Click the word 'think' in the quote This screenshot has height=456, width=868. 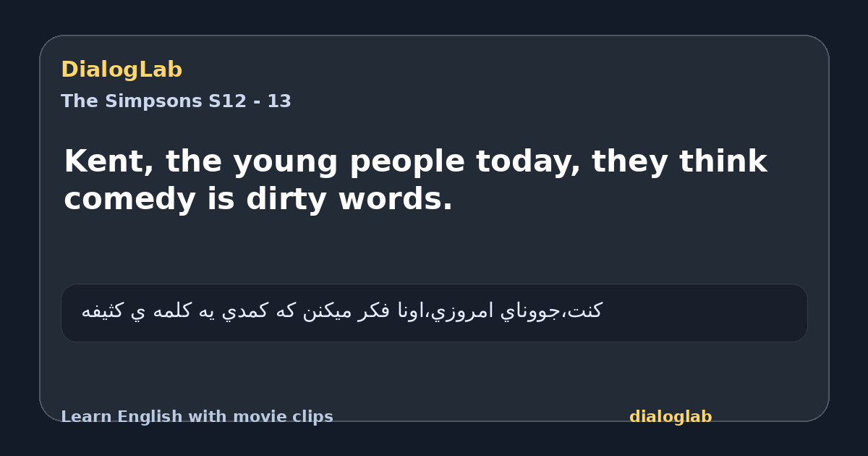(723, 161)
